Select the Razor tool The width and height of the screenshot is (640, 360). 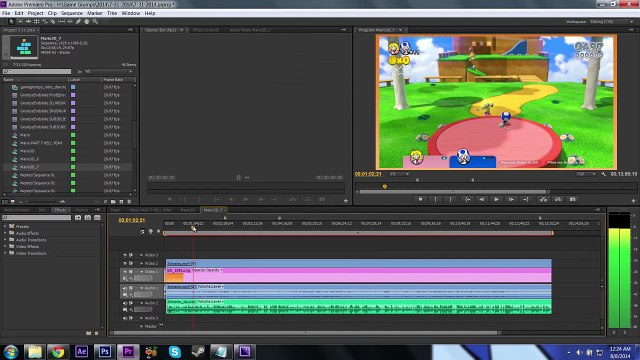(53, 21)
